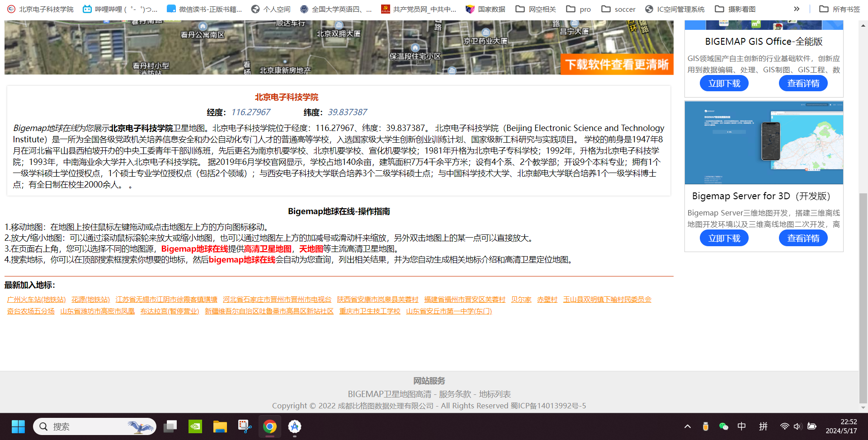
Task: Open the 江苏省无锡市江阴市徐霞客镇璜塘 link
Action: click(166, 300)
